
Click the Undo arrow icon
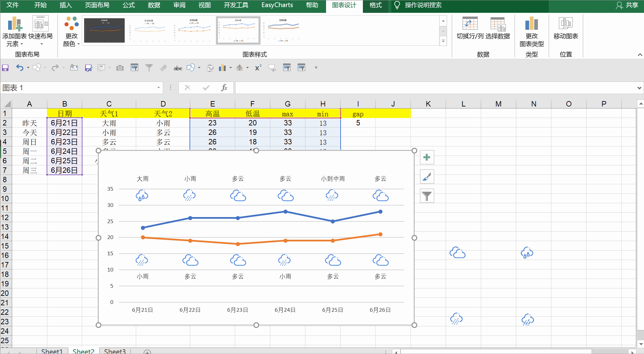(20, 68)
